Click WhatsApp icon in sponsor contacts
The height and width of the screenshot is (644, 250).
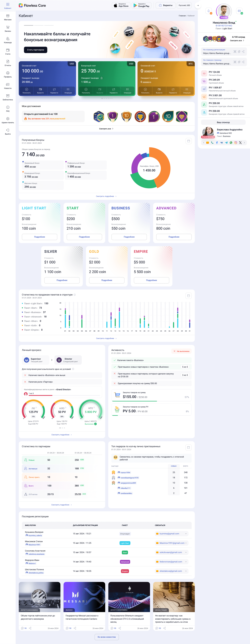231,143
